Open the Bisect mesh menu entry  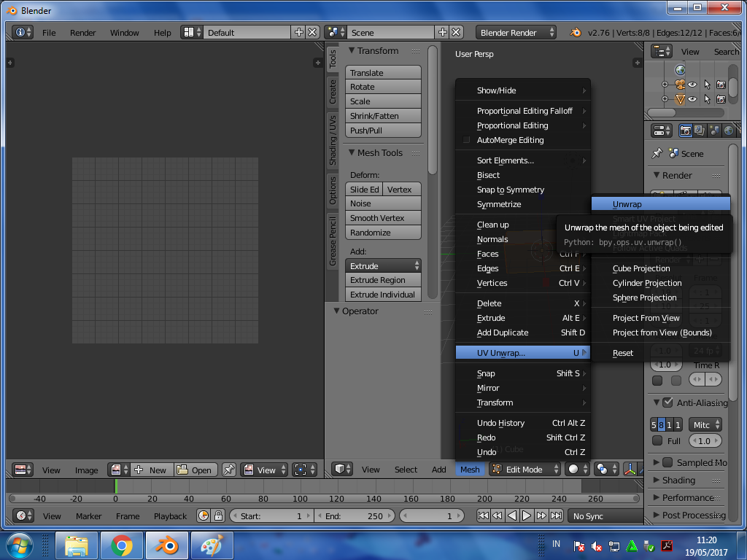pyautogui.click(x=522, y=175)
